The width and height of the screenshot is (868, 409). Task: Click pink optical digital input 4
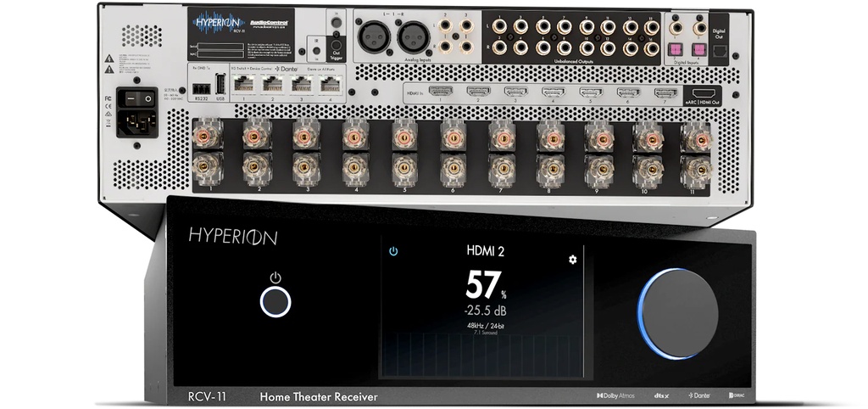[x=700, y=49]
